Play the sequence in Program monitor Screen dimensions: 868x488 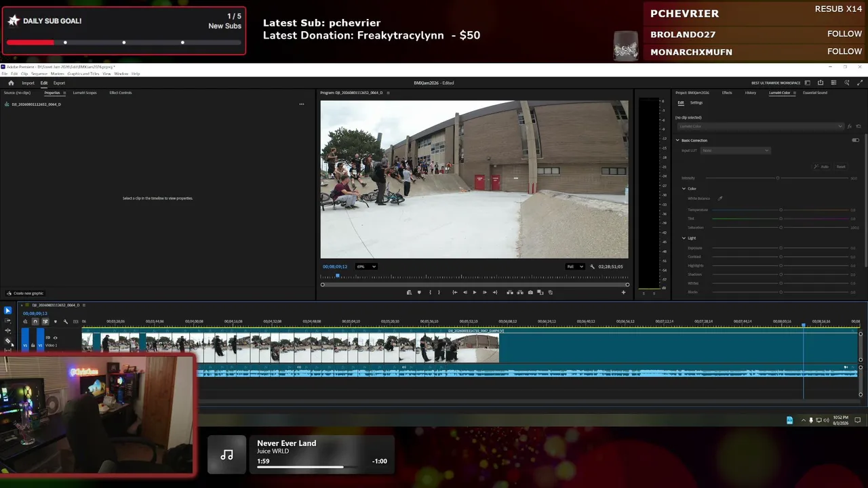coord(474,292)
